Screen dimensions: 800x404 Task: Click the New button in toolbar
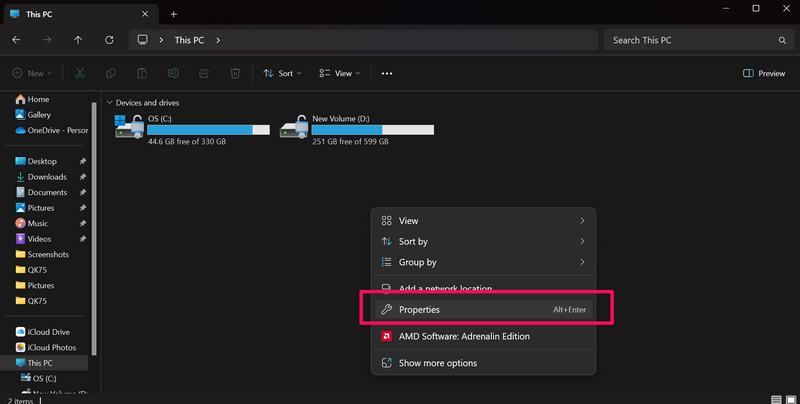coord(33,73)
